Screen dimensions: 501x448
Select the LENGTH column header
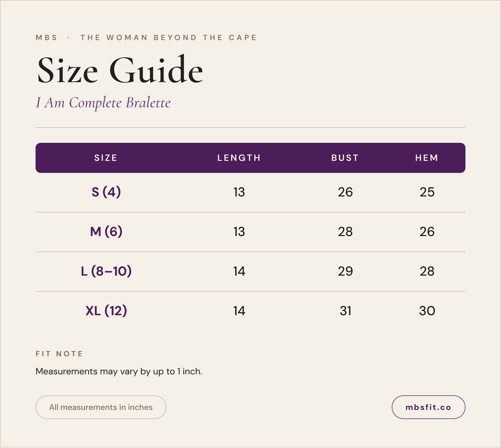[239, 158]
